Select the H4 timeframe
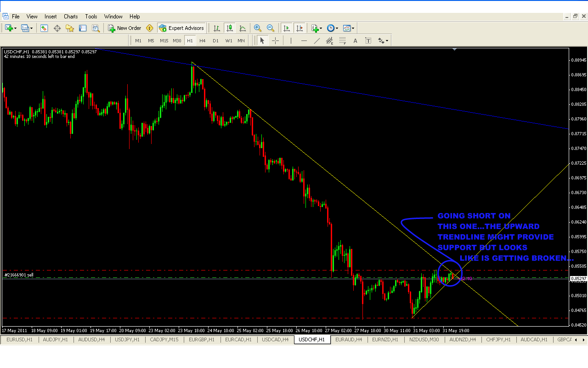The width and height of the screenshot is (588, 368). tap(203, 40)
